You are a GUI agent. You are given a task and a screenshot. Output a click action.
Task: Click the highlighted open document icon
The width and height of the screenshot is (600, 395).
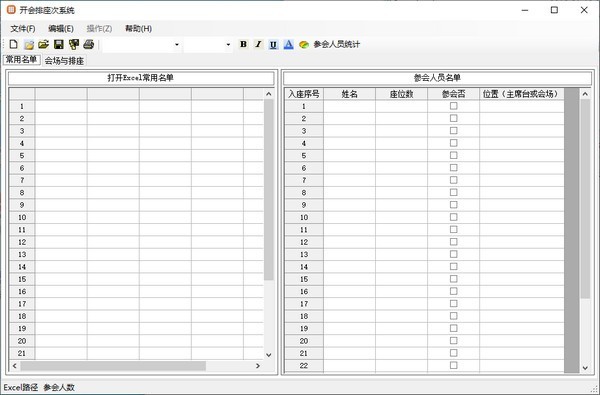click(x=29, y=44)
